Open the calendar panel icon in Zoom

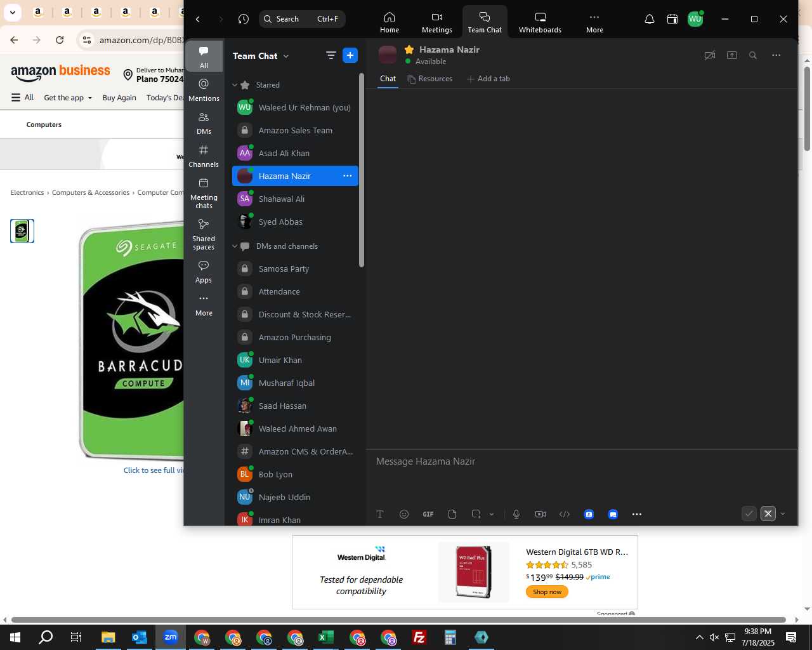click(x=672, y=19)
